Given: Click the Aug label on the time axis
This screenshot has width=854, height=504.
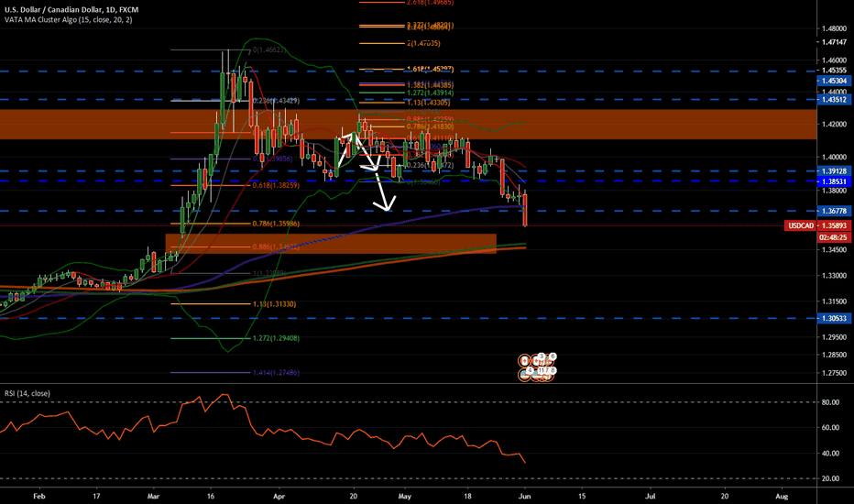Looking at the screenshot, I should (782, 497).
